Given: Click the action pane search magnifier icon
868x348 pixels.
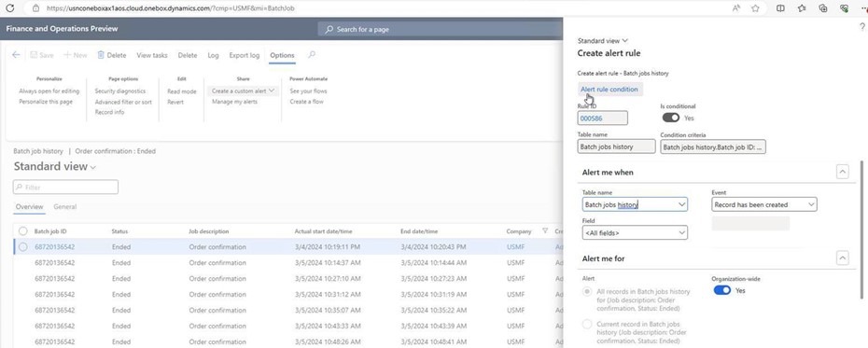Looking at the screenshot, I should (313, 55).
